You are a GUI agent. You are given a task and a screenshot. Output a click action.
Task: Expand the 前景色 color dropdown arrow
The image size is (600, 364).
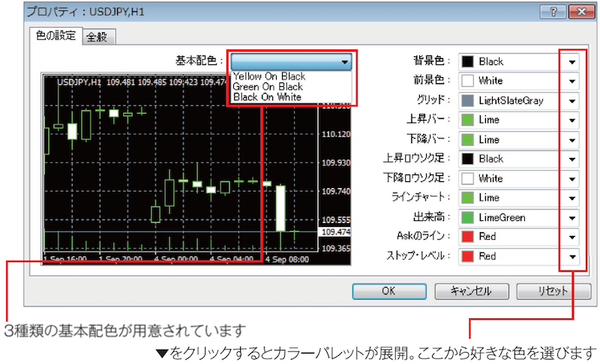[572, 81]
